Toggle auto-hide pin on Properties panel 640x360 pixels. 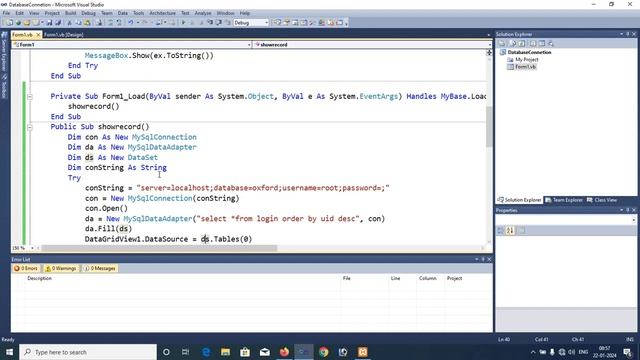[628, 210]
